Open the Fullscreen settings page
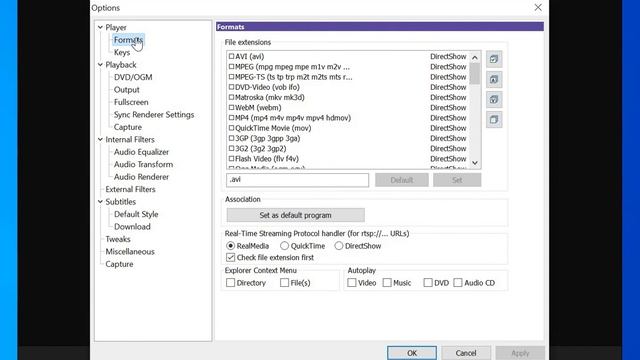The image size is (640, 360). pyautogui.click(x=131, y=102)
